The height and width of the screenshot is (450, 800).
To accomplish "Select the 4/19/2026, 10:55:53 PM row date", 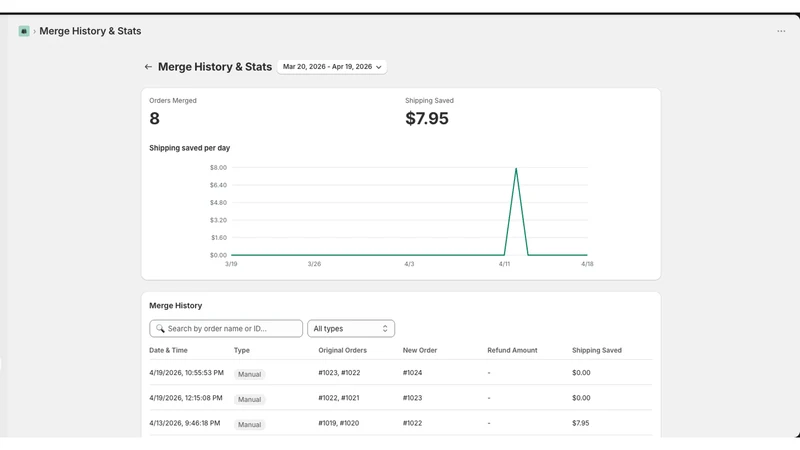I will click(x=186, y=373).
